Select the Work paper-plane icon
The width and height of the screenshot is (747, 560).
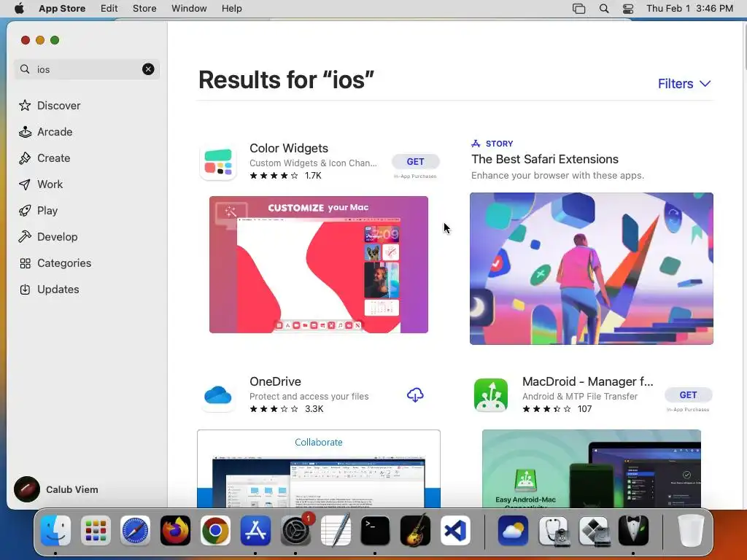click(25, 184)
